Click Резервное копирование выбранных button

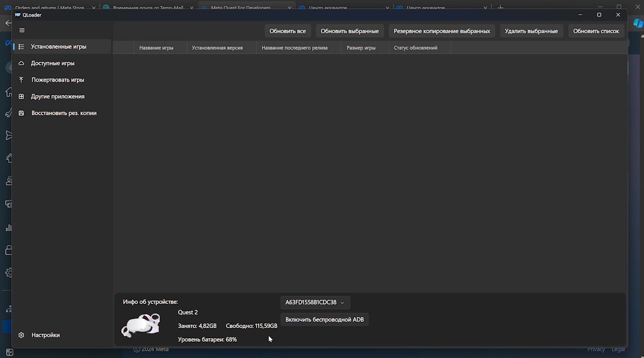(442, 31)
